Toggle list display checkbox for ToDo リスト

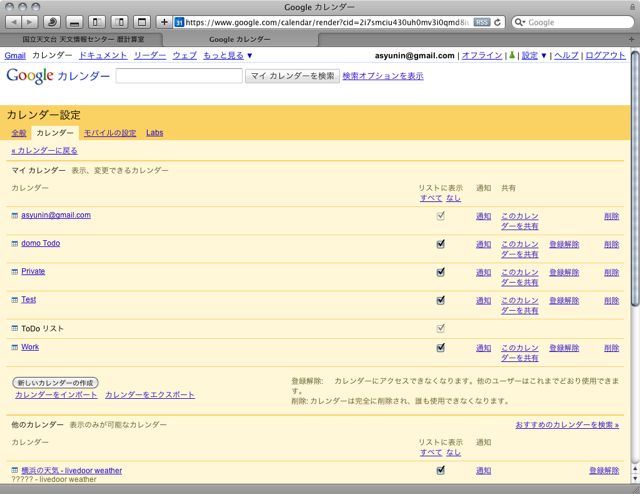(x=440, y=328)
